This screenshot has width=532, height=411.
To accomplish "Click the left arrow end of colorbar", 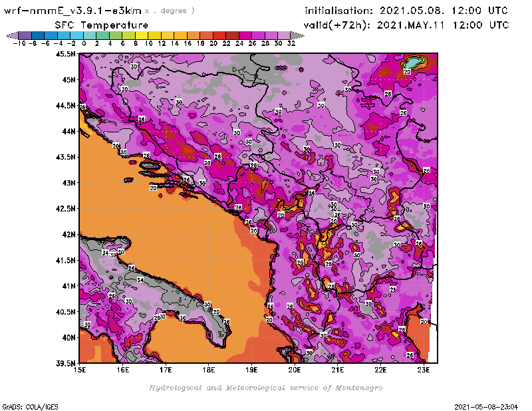I will tap(9, 35).
